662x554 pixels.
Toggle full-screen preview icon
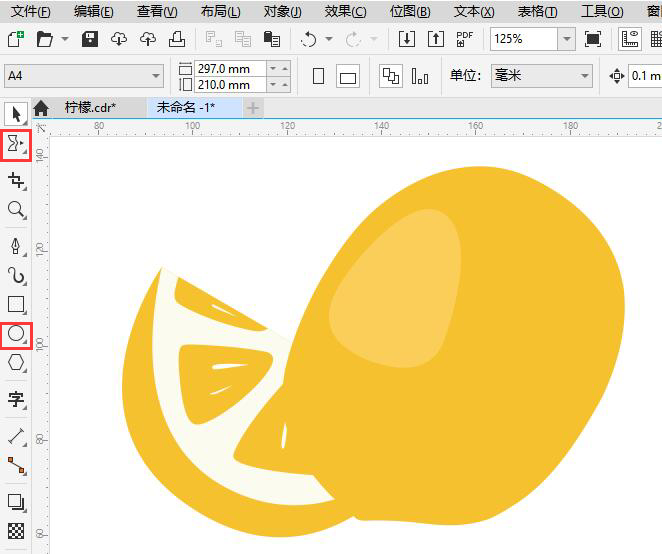(x=593, y=39)
